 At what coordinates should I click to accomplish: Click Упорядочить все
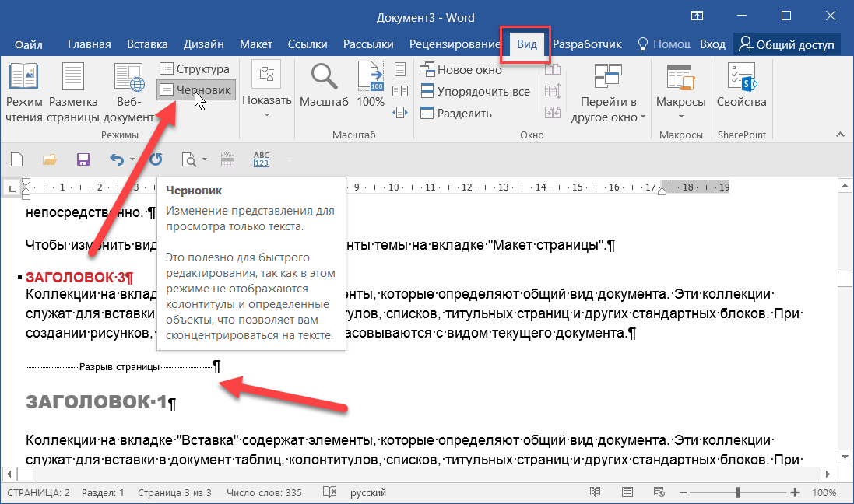[476, 92]
